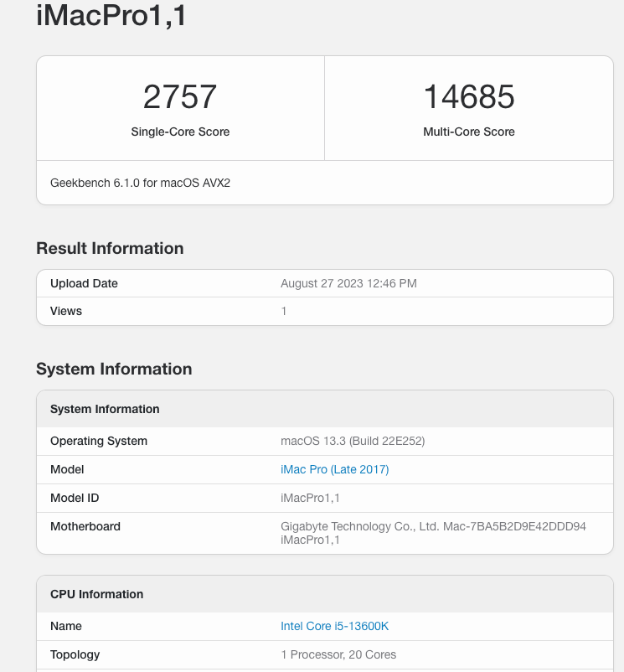Click the Topology label
This screenshot has width=624, height=672.
pyautogui.click(x=75, y=655)
